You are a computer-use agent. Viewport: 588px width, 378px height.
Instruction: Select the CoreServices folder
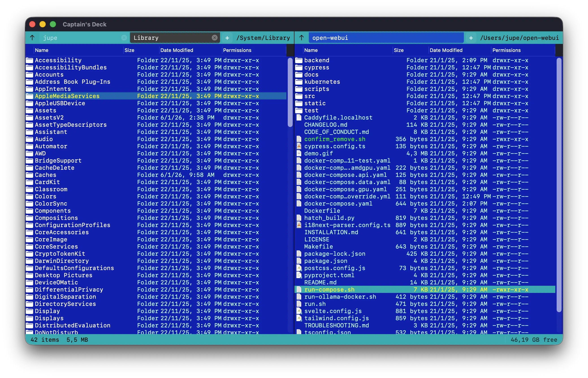coord(56,247)
